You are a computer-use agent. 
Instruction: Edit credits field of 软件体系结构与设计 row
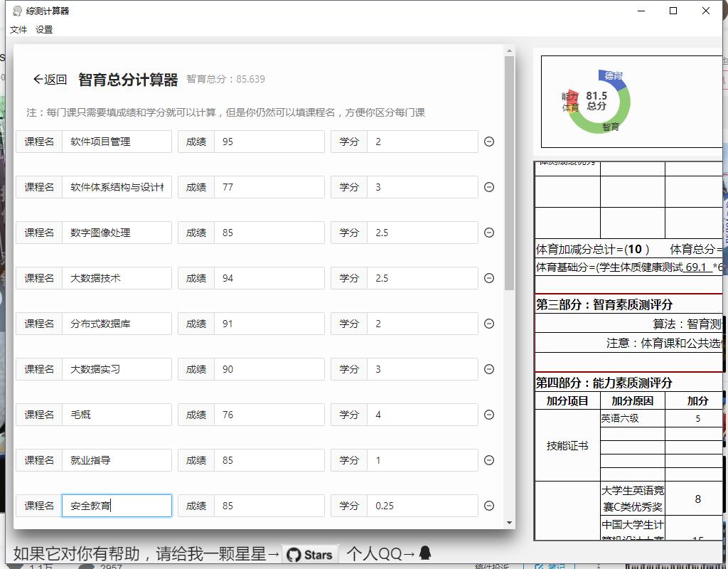[422, 187]
